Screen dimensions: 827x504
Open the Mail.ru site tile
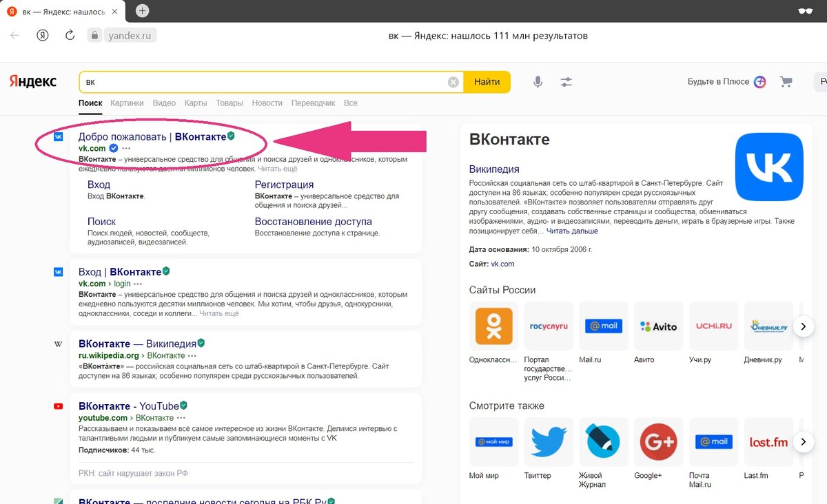(x=604, y=326)
